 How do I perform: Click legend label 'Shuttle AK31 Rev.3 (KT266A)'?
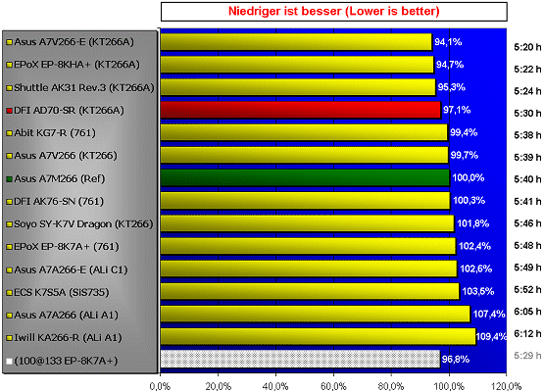pos(84,87)
